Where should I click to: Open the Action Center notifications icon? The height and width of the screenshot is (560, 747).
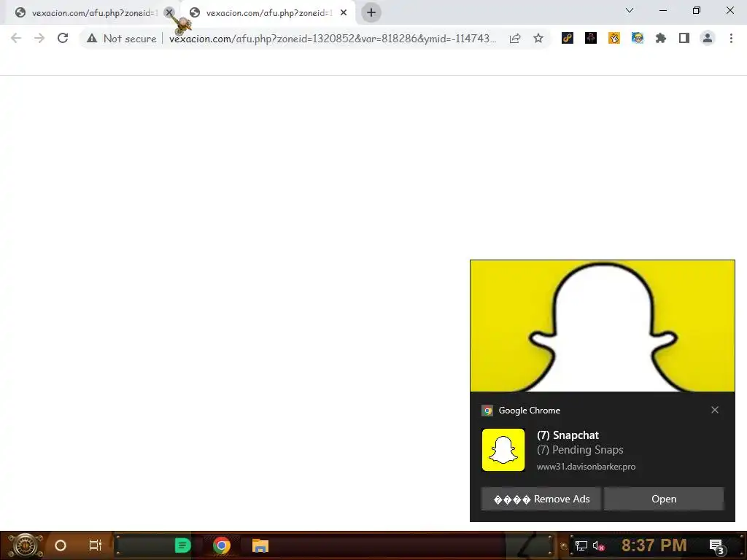716,546
